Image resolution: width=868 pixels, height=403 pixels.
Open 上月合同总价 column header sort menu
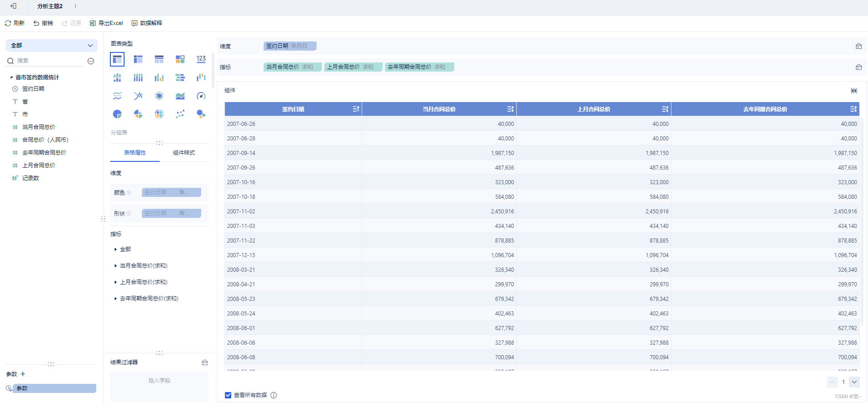[x=665, y=109]
